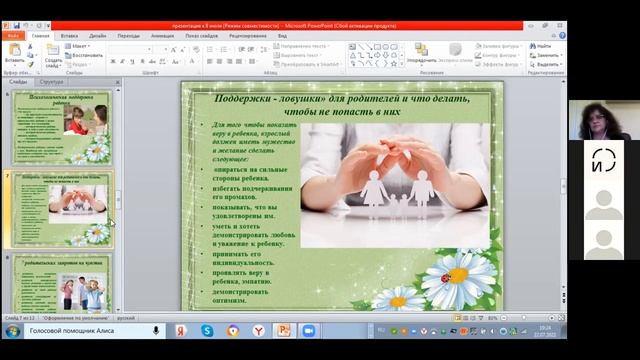Switch to the Структура outline tab
Viewport: 640px width, 360px height.
pyautogui.click(x=51, y=82)
